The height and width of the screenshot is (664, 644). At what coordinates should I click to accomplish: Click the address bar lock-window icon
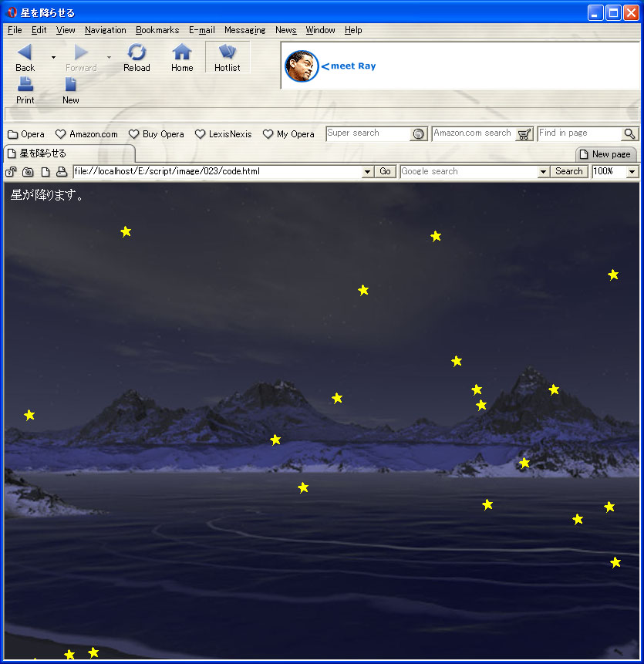[x=11, y=171]
